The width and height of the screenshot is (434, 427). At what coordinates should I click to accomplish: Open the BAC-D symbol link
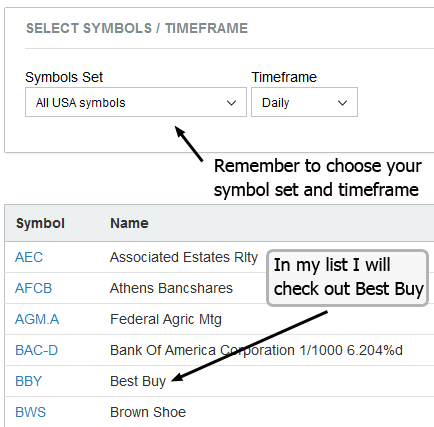click(37, 350)
